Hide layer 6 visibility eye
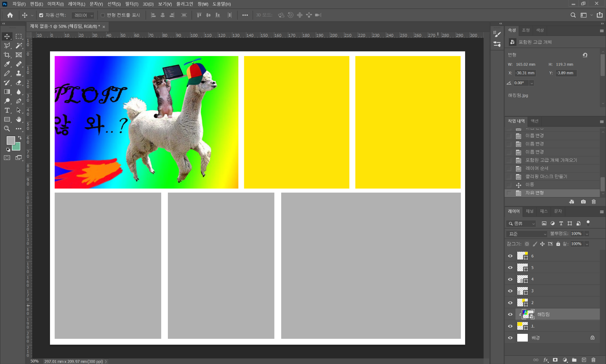The width and height of the screenshot is (606, 364). (510, 256)
